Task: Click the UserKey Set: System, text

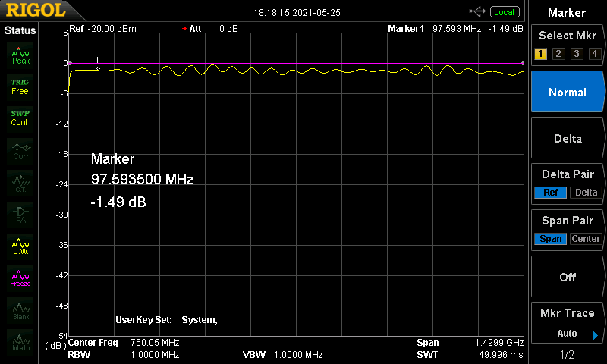Action: [x=166, y=320]
